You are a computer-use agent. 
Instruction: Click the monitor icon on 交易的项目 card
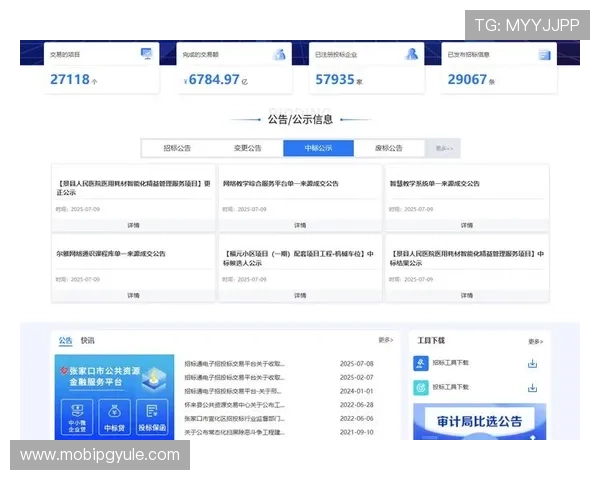146,54
